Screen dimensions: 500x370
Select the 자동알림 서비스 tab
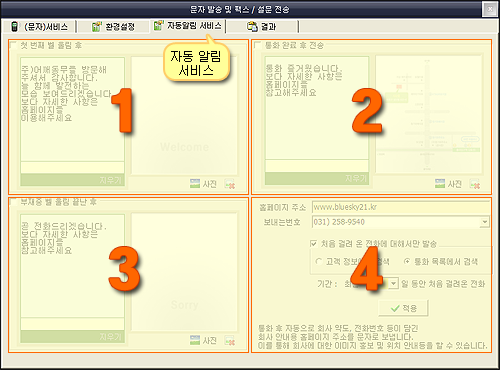click(x=188, y=26)
